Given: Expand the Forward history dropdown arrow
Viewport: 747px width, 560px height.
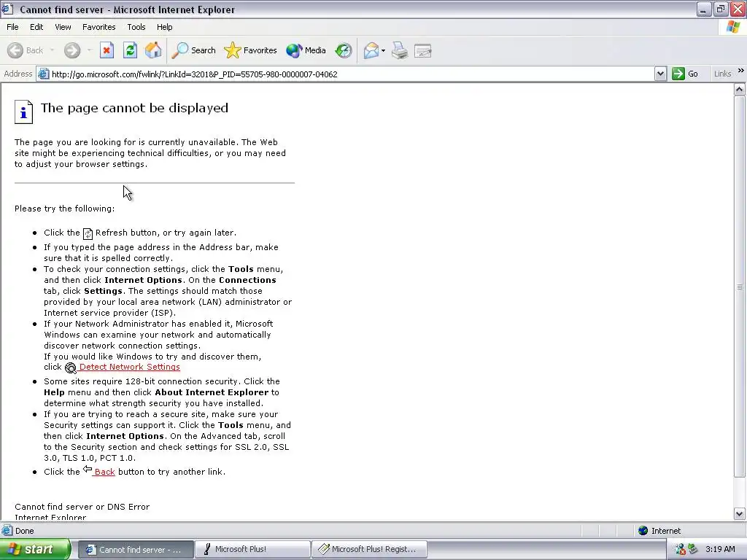Looking at the screenshot, I should click(89, 50).
